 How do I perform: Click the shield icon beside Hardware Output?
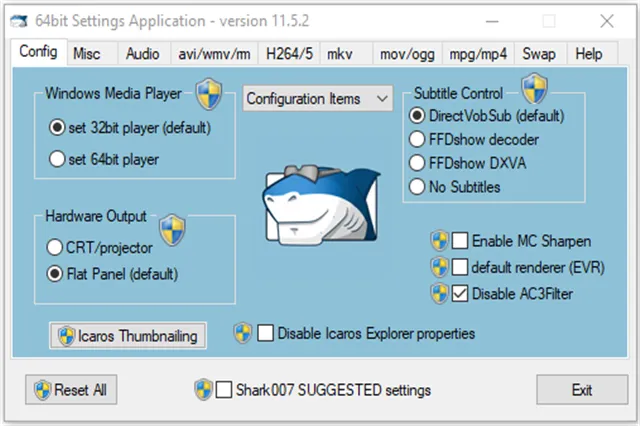tap(172, 230)
